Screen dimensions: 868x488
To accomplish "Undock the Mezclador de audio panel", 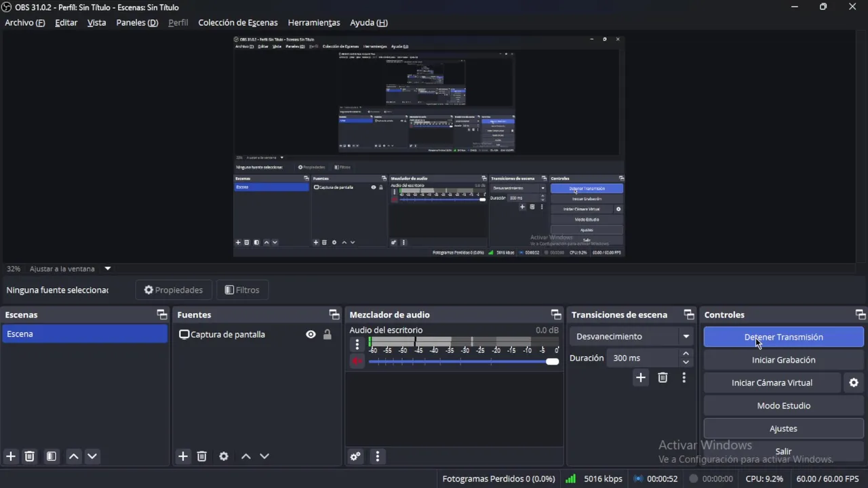I will click(x=556, y=314).
